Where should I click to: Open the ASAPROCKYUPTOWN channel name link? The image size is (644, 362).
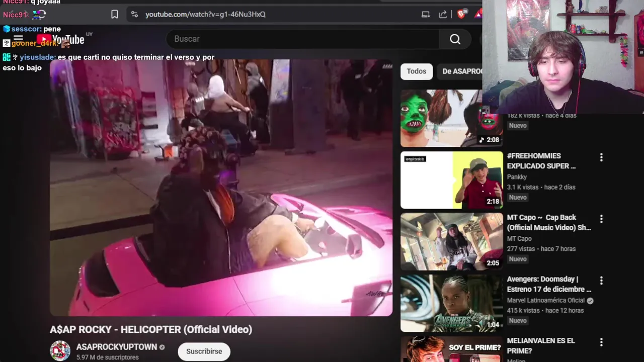117,347
